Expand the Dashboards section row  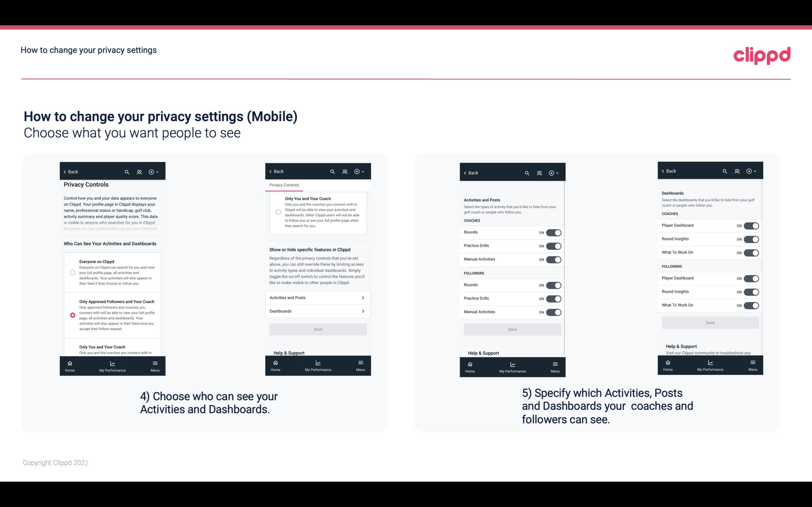click(317, 311)
